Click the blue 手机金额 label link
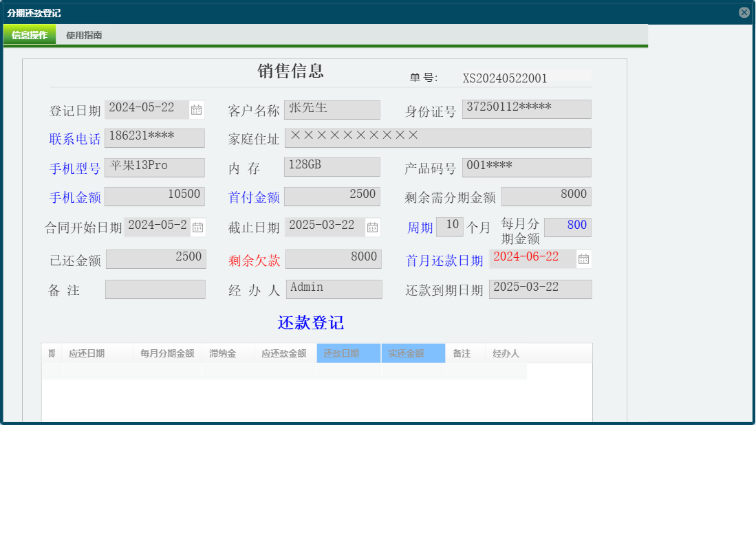The height and width of the screenshot is (541, 756). (74, 196)
